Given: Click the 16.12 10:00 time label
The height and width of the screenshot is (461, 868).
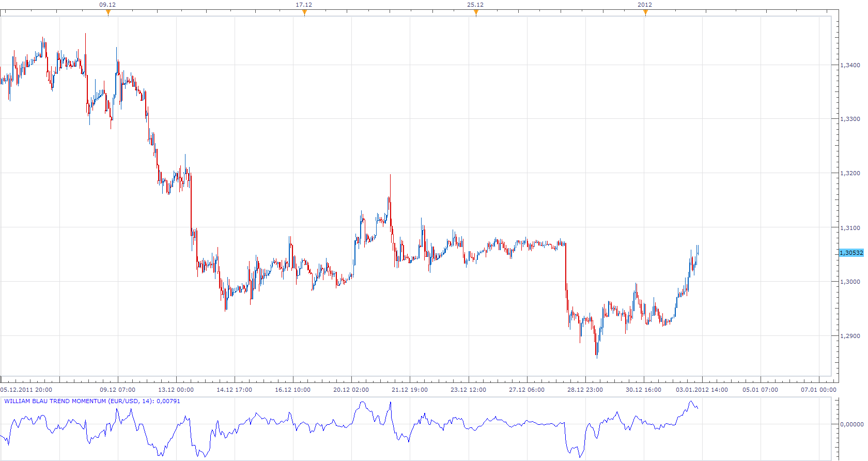Looking at the screenshot, I should 293,390.
